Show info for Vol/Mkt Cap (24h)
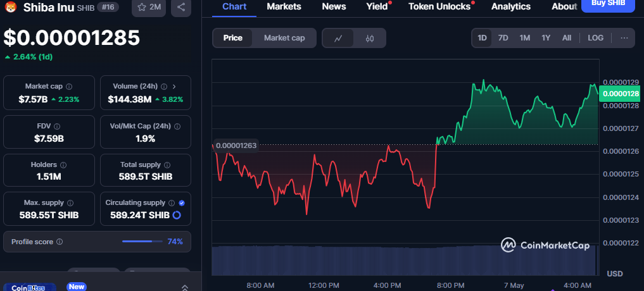Screen dimensions: 644x291 point(177,127)
